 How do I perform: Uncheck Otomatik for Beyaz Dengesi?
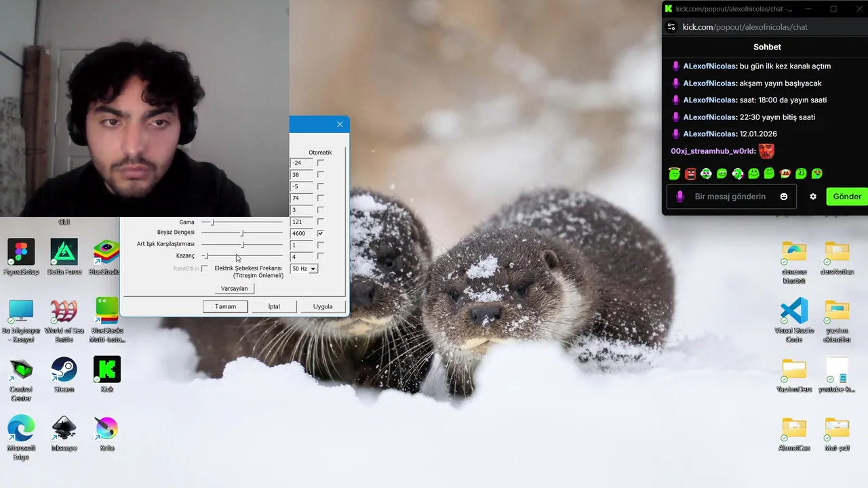(x=321, y=233)
